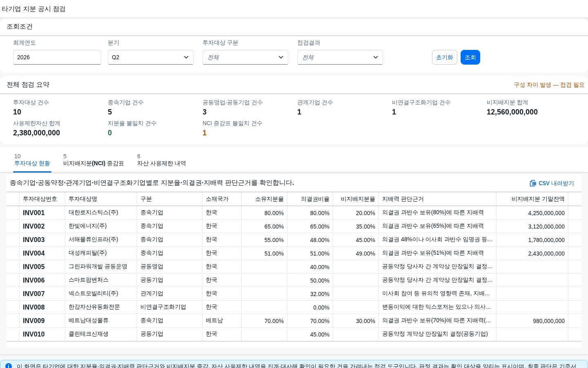Select row INV002
588x368 pixels.
coord(294,226)
